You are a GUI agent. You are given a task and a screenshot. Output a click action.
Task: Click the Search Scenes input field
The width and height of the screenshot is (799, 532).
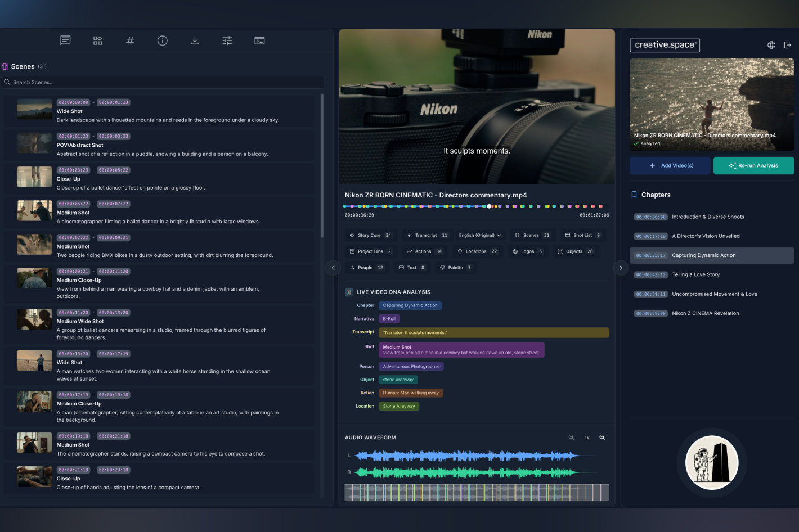tap(163, 82)
